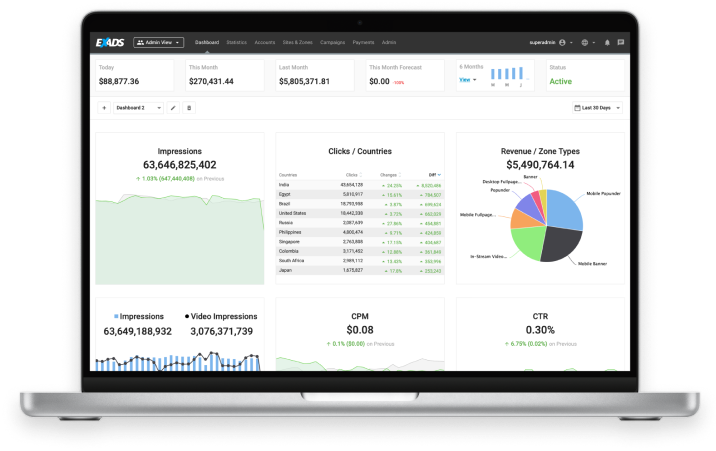Click the dark Mobile Banner pie slice
Image resolution: width=716 pixels, height=451 pixels.
pyautogui.click(x=562, y=243)
